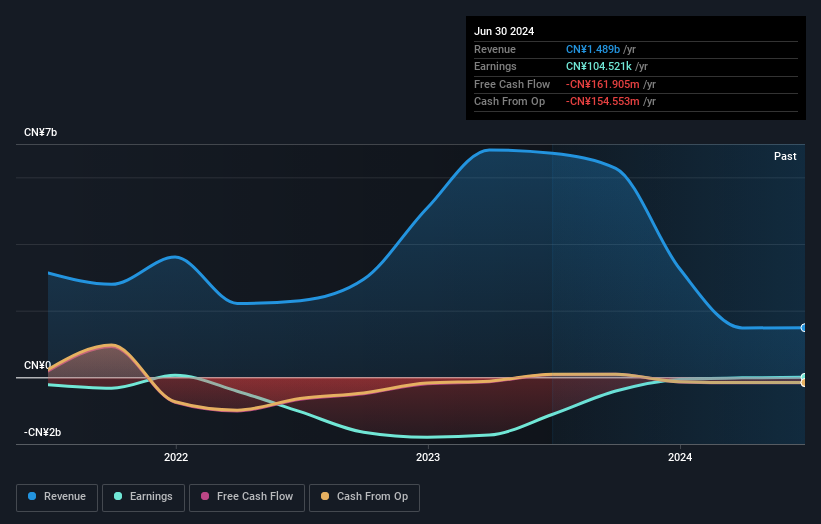
Task: Click the CN¥1.489b revenue value
Action: click(x=593, y=49)
